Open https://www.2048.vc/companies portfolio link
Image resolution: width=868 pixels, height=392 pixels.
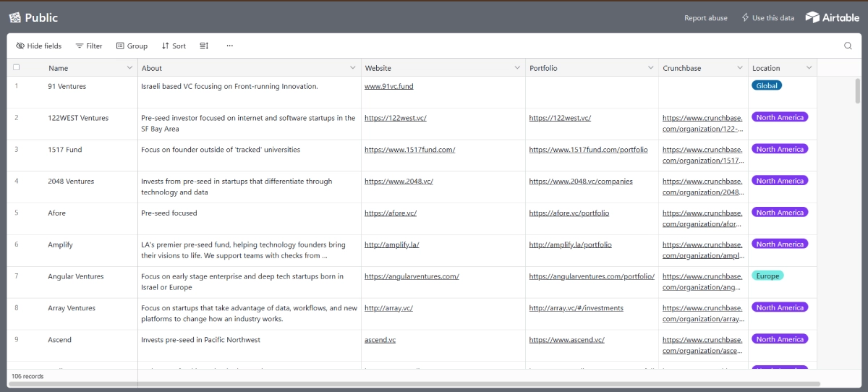(581, 182)
